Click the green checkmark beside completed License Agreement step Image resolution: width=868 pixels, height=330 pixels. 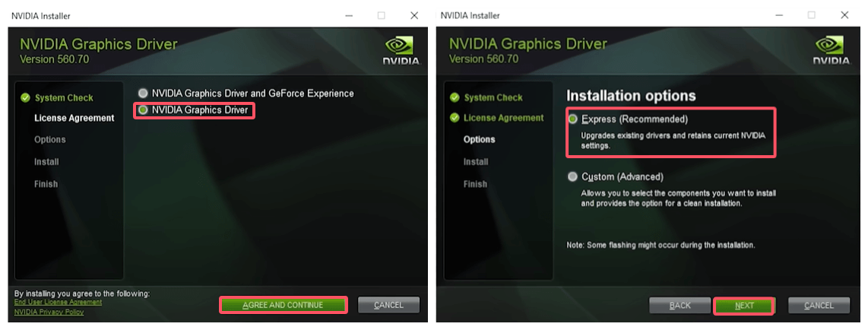pos(455,118)
